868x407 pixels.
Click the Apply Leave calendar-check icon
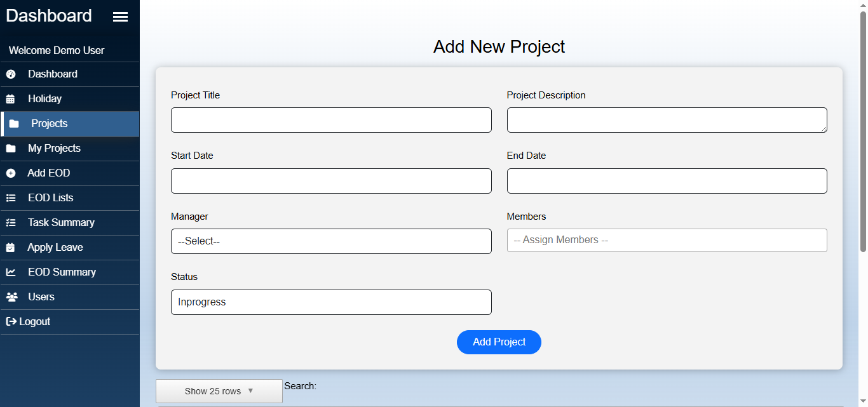click(11, 248)
